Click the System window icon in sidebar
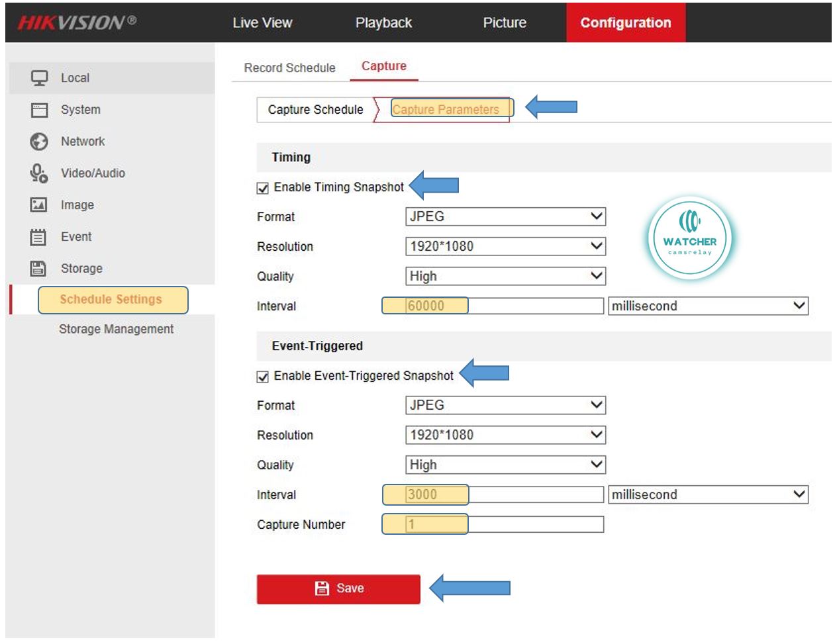Screen dimensions: 835x644 click(39, 110)
